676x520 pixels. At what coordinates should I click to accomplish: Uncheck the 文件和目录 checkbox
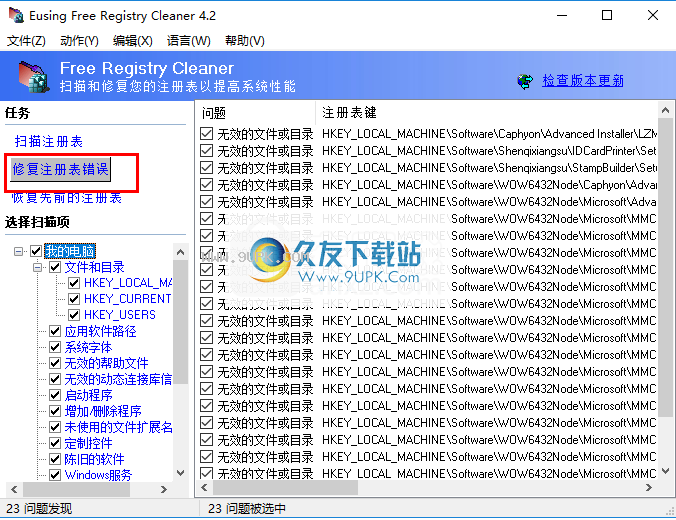tap(55, 267)
